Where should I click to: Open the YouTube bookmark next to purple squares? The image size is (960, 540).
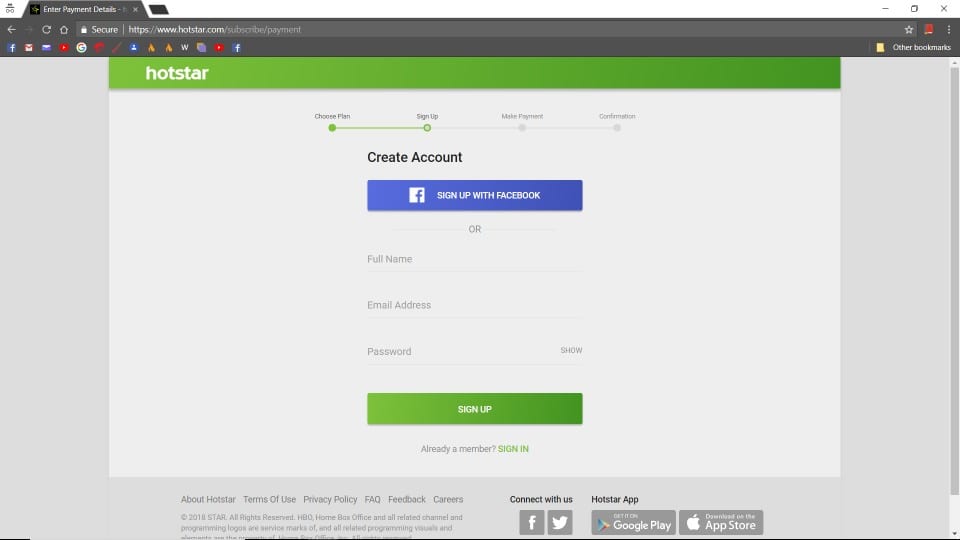point(219,47)
